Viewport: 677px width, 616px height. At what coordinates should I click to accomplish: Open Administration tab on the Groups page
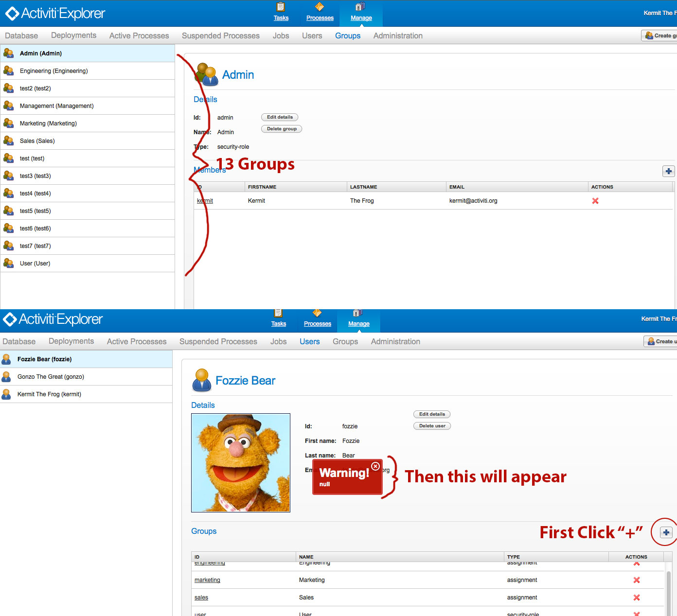tap(398, 35)
